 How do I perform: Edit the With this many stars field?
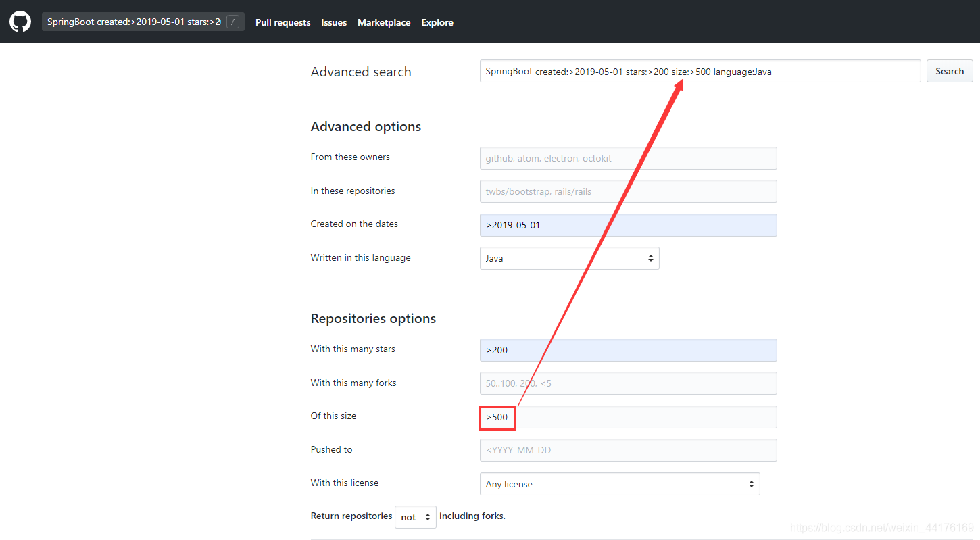coord(629,350)
